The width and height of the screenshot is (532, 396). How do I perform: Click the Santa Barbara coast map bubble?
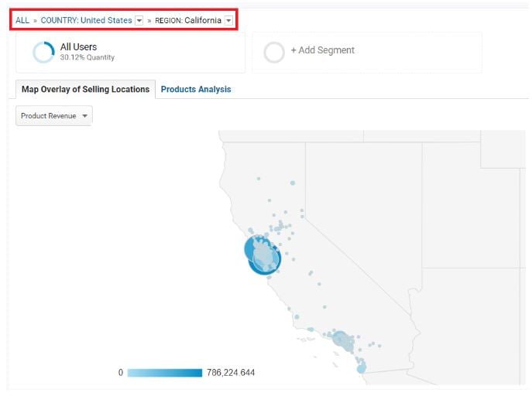tap(311, 329)
